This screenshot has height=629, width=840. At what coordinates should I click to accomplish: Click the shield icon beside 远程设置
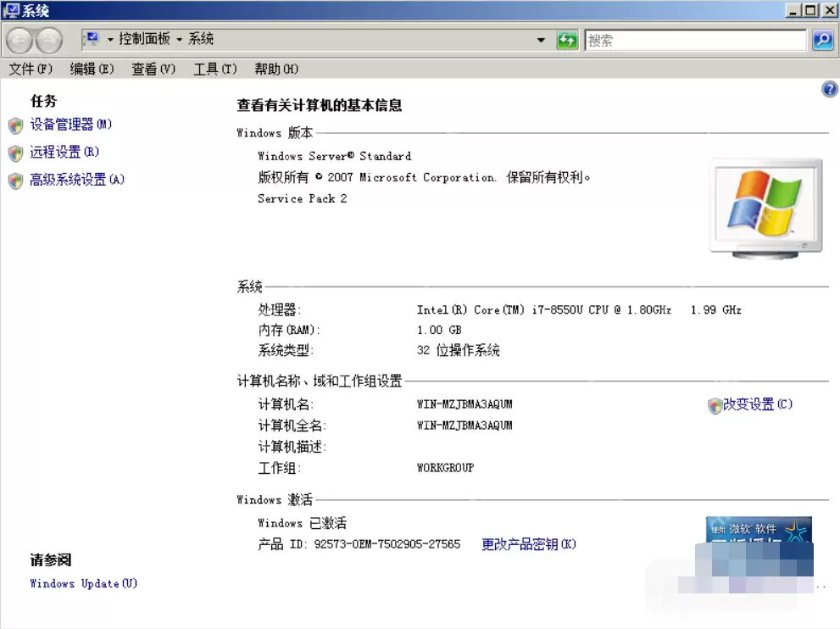(15, 153)
